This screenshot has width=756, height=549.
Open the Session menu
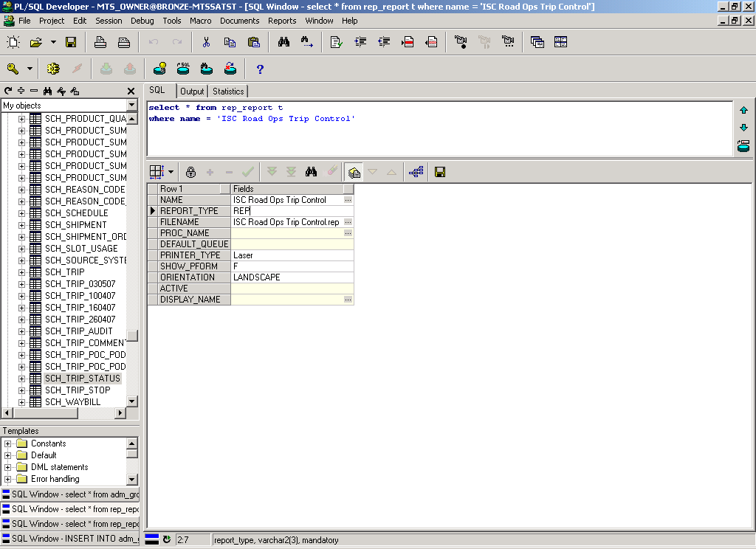pyautogui.click(x=109, y=21)
